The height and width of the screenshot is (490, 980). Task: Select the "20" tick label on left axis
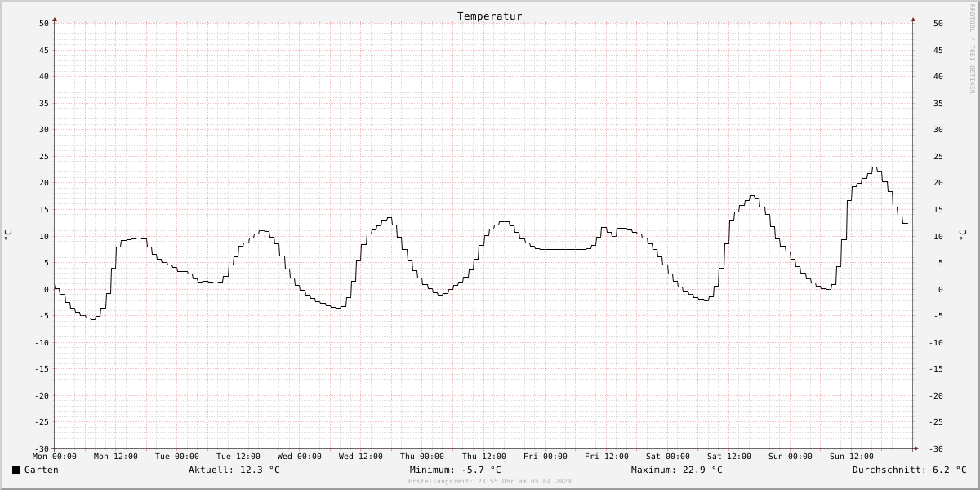(44, 183)
